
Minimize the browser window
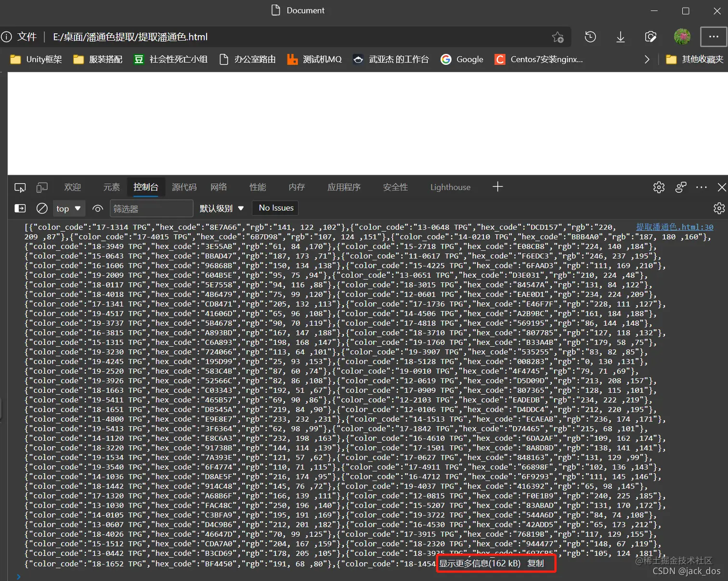pos(654,11)
